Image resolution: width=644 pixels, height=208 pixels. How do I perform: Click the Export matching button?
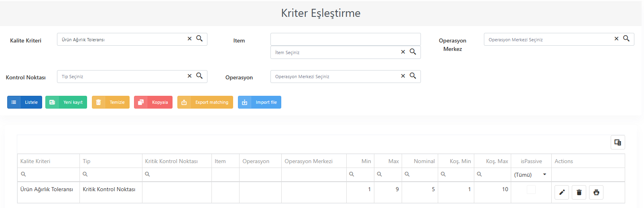pos(205,102)
